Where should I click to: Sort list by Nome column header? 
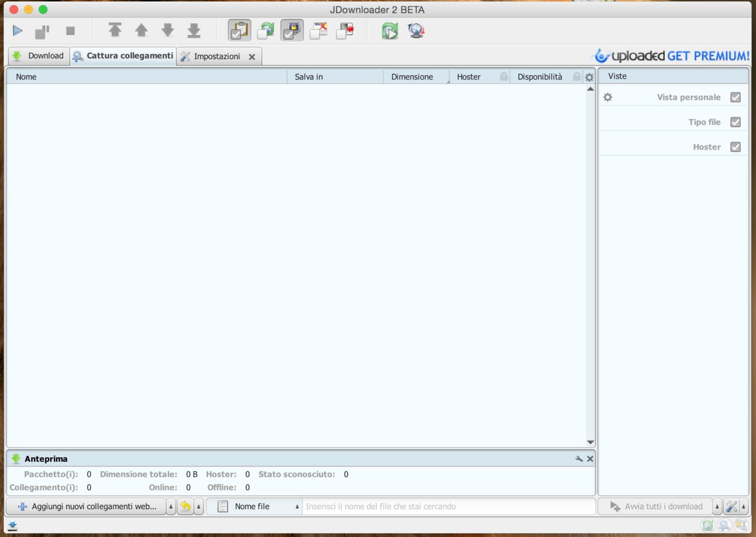pyautogui.click(x=147, y=77)
